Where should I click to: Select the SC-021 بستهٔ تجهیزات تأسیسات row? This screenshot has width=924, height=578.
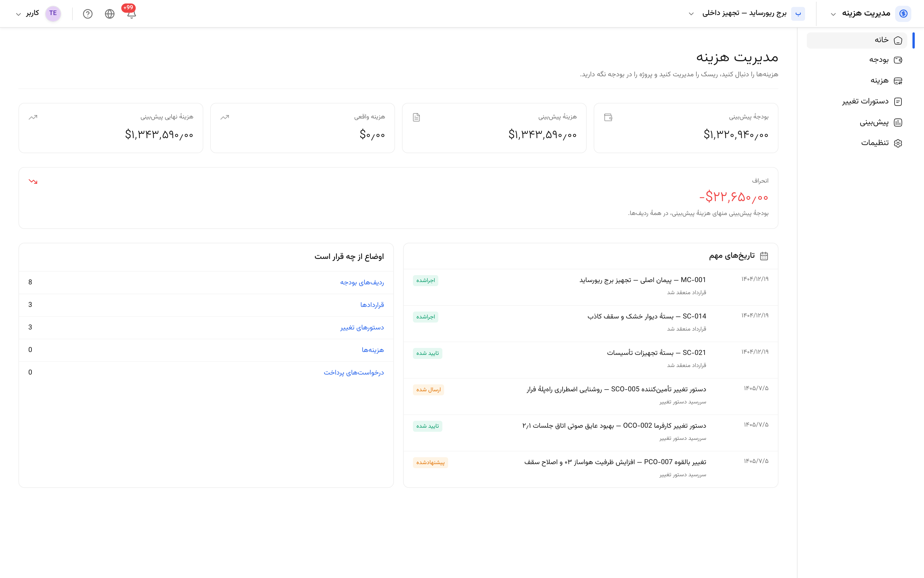pyautogui.click(x=591, y=360)
